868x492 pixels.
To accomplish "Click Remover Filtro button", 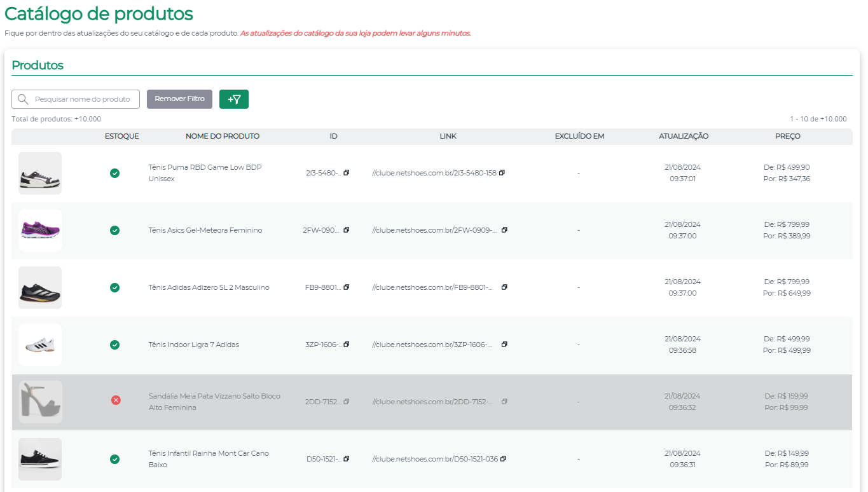I will [179, 99].
